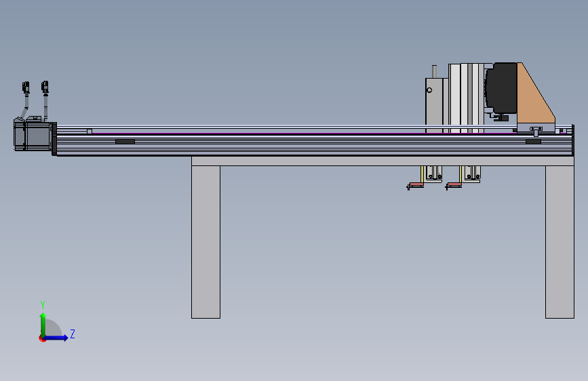This screenshot has width=588, height=381.
Task: Select the left motor cable connector
Action: click(x=26, y=87)
